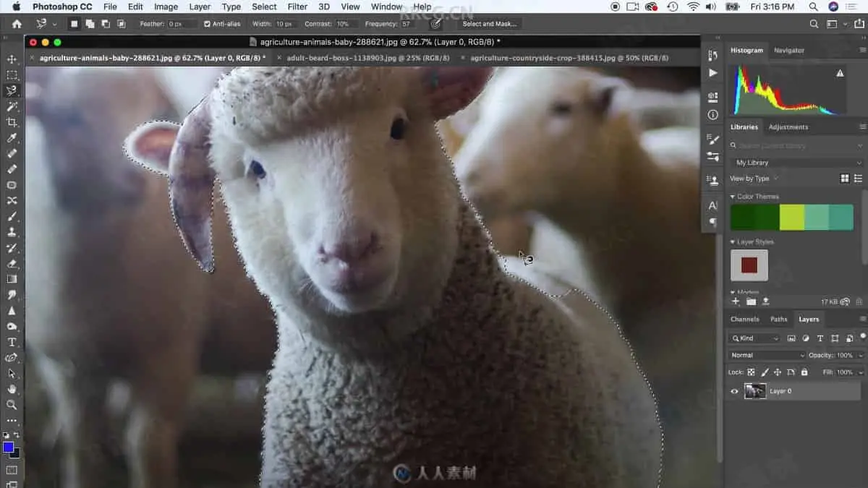Open the tool preset picker arrow
The height and width of the screenshot is (488, 868).
click(54, 24)
